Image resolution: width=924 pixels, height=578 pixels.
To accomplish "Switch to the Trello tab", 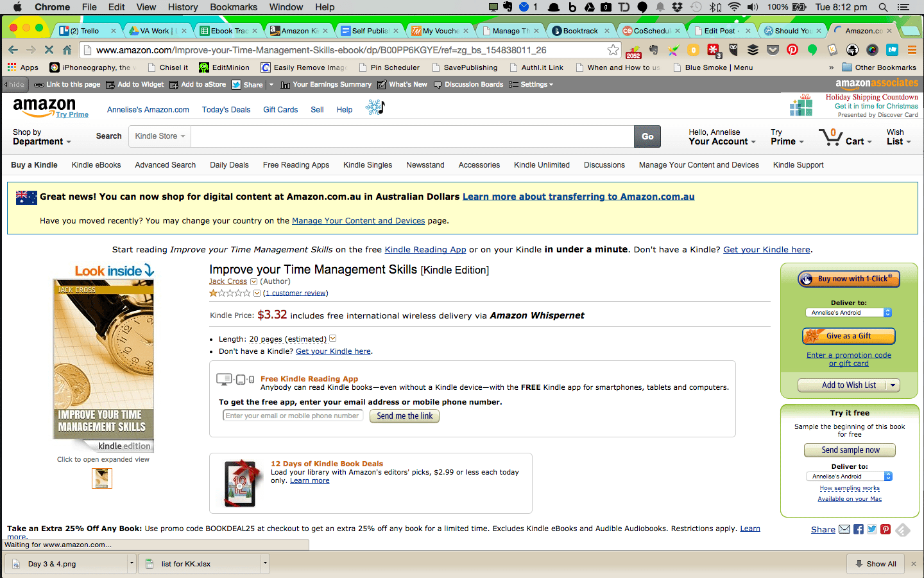I will (x=88, y=31).
